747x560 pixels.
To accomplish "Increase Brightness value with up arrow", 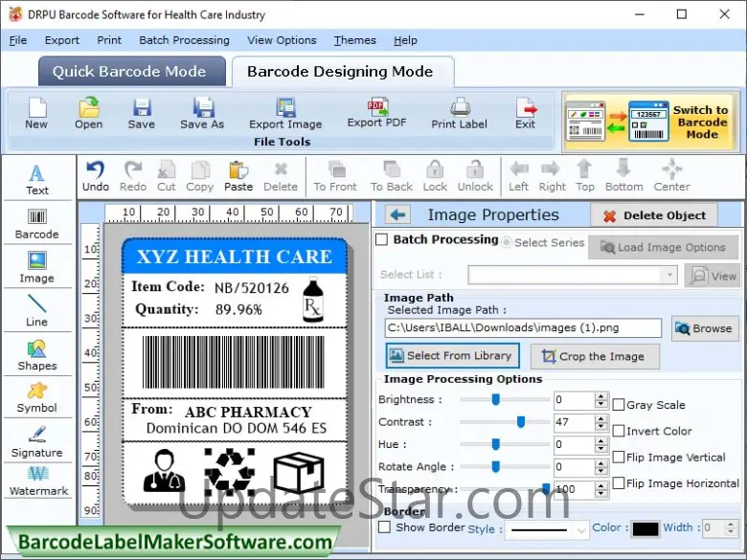I will point(601,395).
